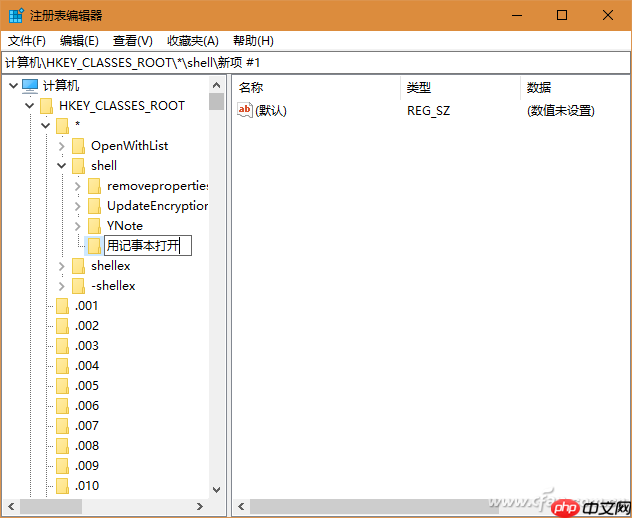Click tree pane horizontal scroll-left arrow

click(11, 506)
